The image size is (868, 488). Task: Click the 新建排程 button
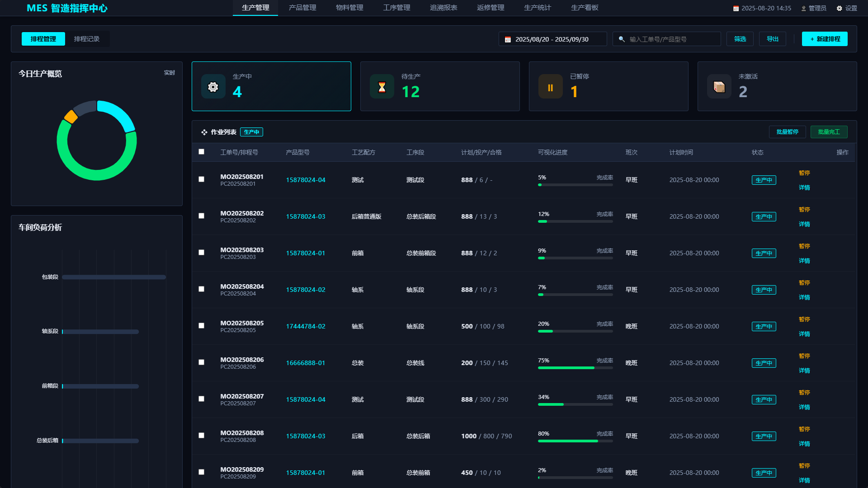[825, 39]
